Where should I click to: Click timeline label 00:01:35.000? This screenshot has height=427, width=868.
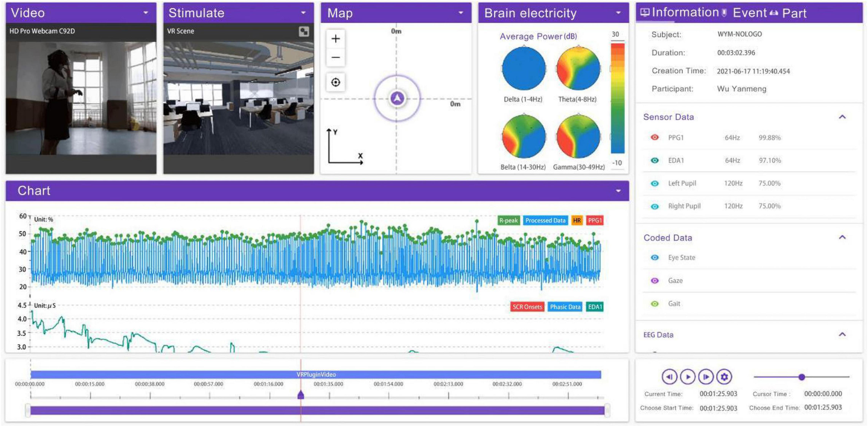tap(329, 384)
